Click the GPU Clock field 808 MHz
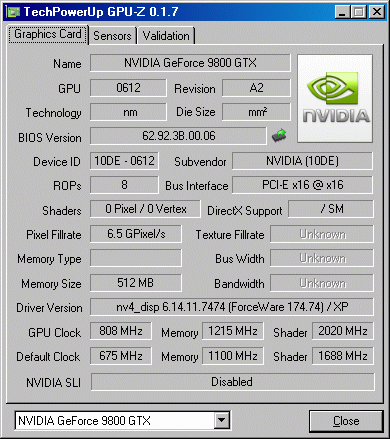390x439 pixels. point(121,331)
